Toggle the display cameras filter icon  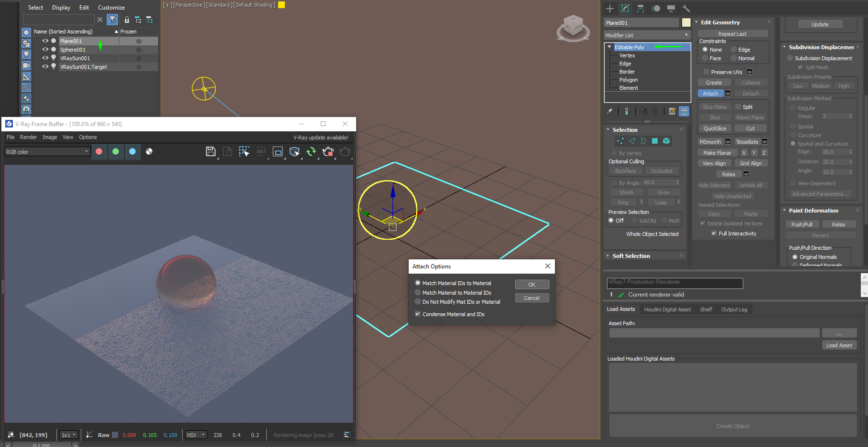coord(26,65)
